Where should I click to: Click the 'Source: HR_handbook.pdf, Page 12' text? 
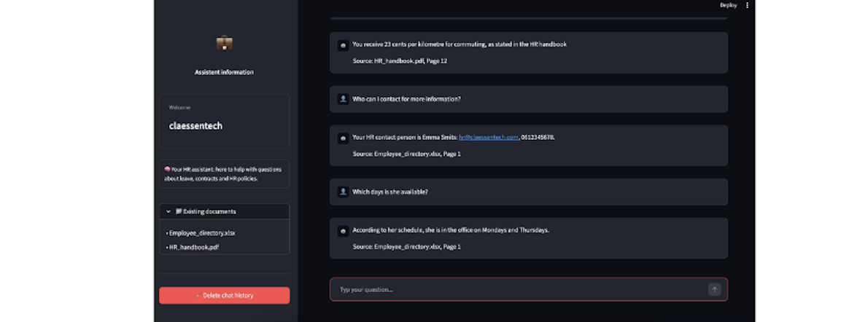coord(400,61)
